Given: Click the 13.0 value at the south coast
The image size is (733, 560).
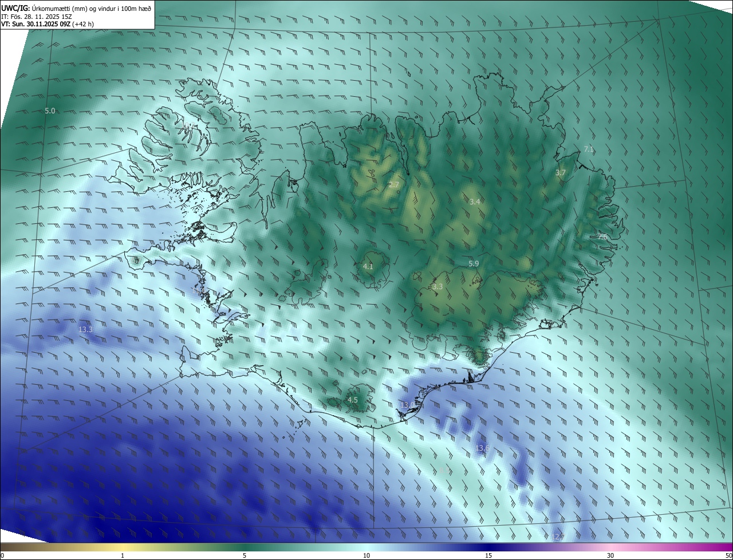Looking at the screenshot, I should click(407, 405).
